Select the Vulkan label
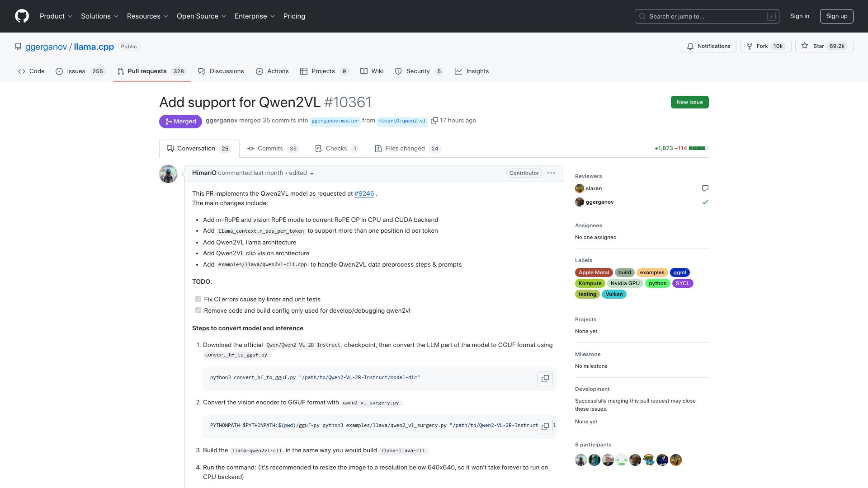Screen dimensions: 868x488 tap(614, 294)
